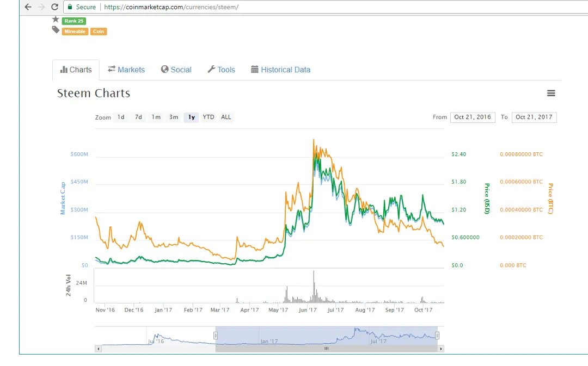Set chart zoom to 7d
This screenshot has height=366, width=588.
coord(138,117)
